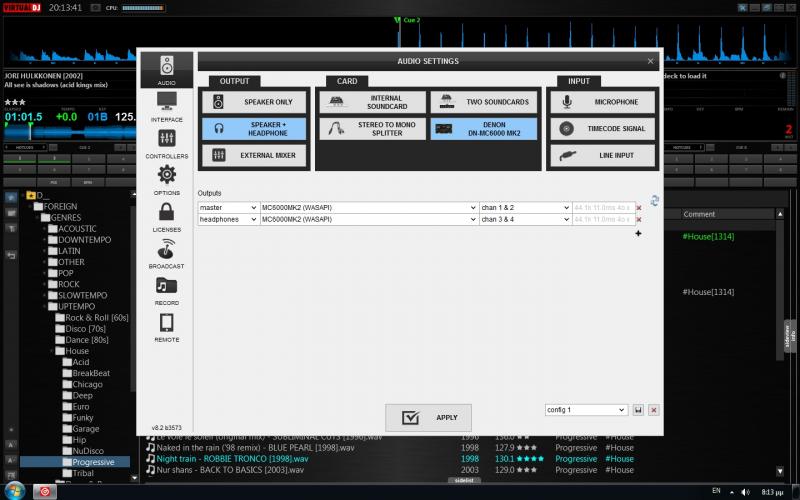Click the Apply button
Image resolution: width=800 pixels, height=500 pixels.
(x=427, y=418)
